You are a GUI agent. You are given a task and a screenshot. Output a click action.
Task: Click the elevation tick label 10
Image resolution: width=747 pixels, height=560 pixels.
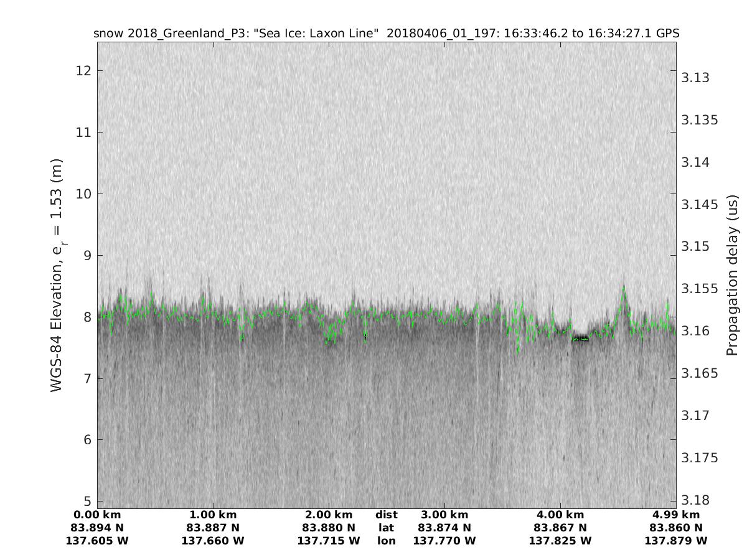point(83,194)
